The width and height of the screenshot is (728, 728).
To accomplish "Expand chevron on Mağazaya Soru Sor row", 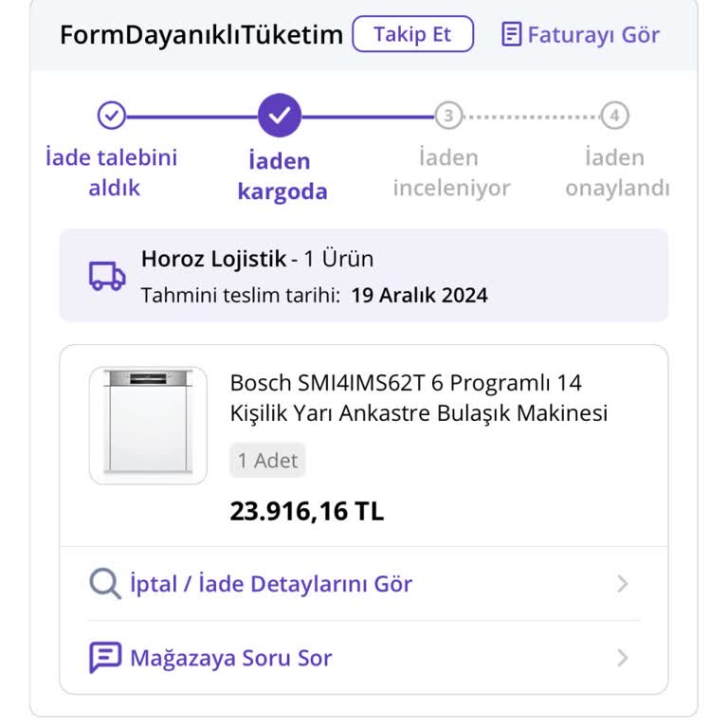I will point(623,658).
